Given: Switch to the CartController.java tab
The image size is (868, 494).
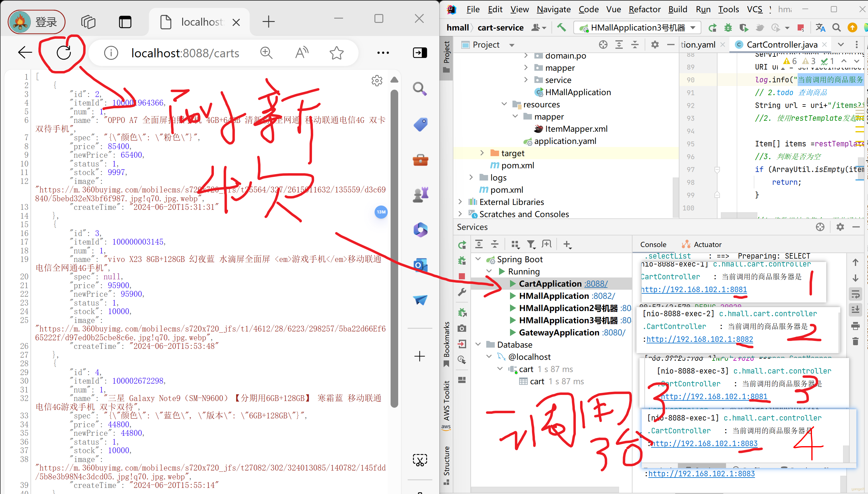Looking at the screenshot, I should pos(781,45).
